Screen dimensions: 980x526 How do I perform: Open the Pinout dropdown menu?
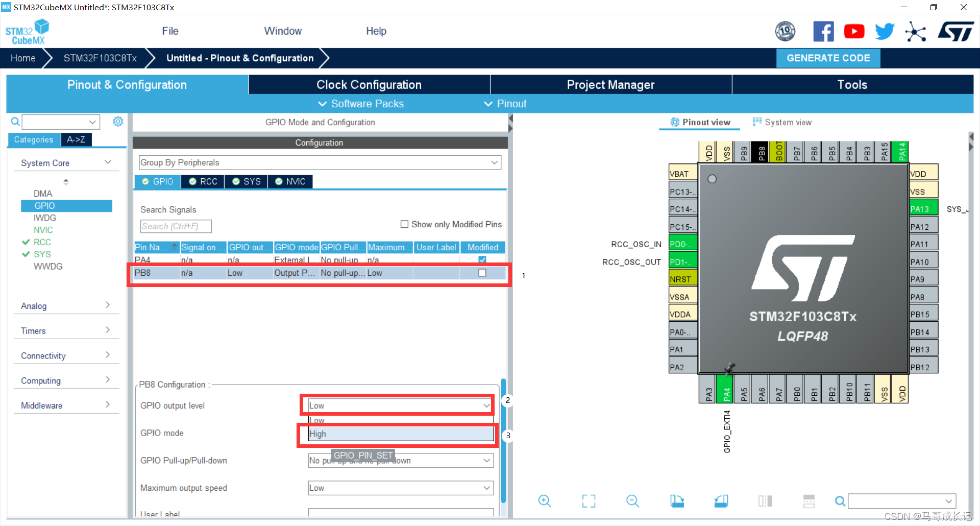tap(505, 104)
